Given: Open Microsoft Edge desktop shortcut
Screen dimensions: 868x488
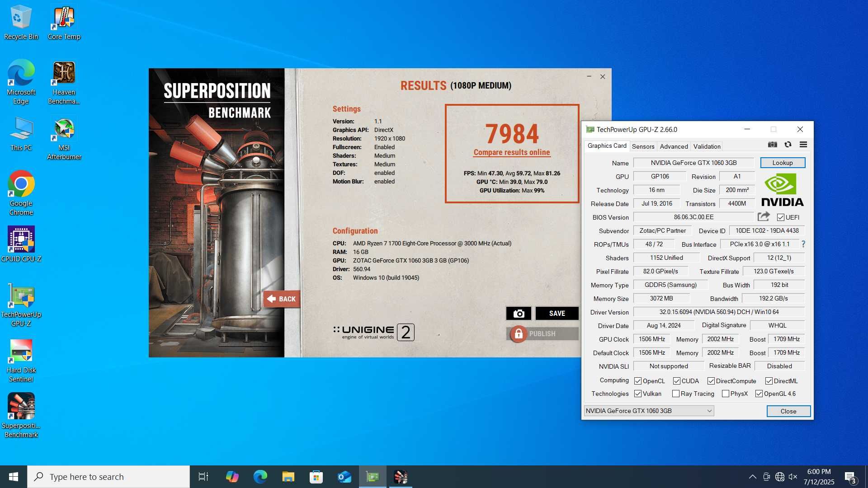Looking at the screenshot, I should [x=21, y=82].
